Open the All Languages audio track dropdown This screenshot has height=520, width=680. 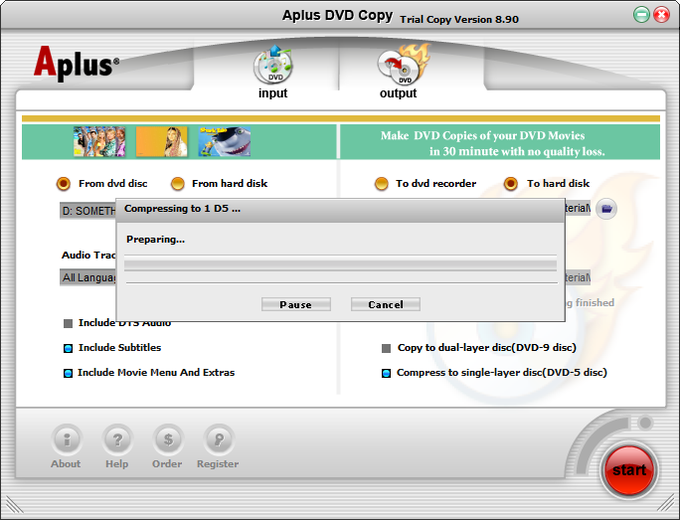click(88, 278)
